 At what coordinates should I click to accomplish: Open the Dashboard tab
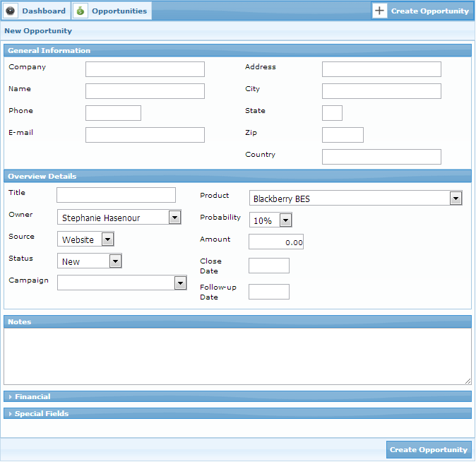click(x=43, y=11)
